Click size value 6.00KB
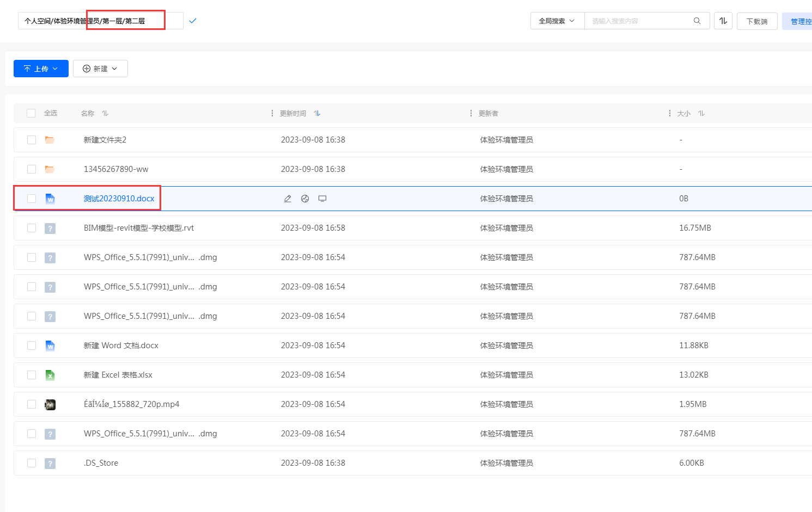The image size is (812, 512). pos(692,463)
